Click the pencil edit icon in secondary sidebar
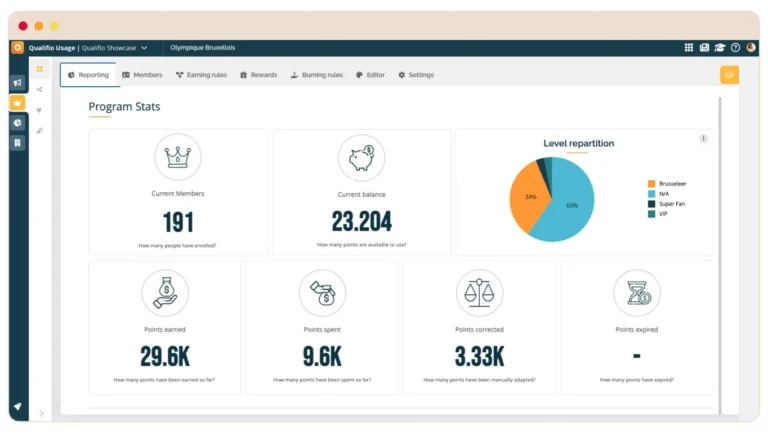The height and width of the screenshot is (434, 768). tap(40, 131)
